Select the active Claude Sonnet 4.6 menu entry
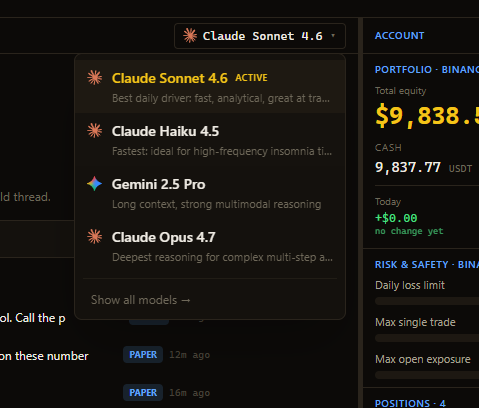 (210, 87)
